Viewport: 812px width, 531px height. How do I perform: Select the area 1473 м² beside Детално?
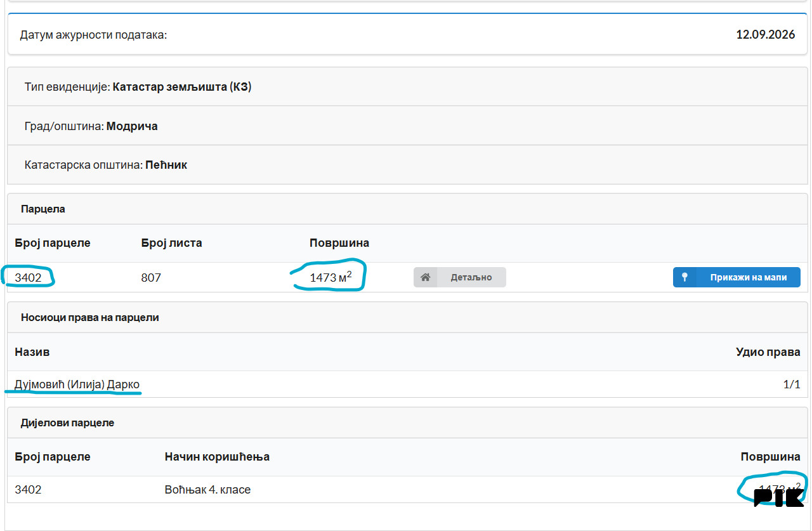pyautogui.click(x=331, y=277)
